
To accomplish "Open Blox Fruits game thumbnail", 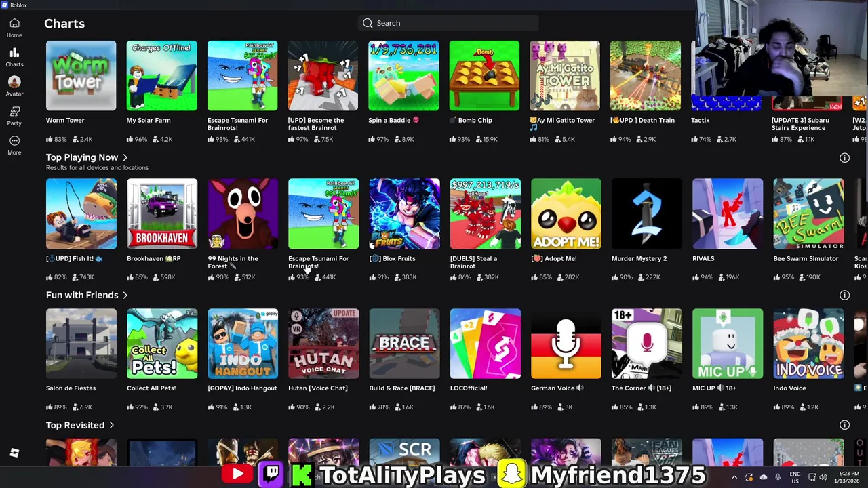I will coord(404,213).
